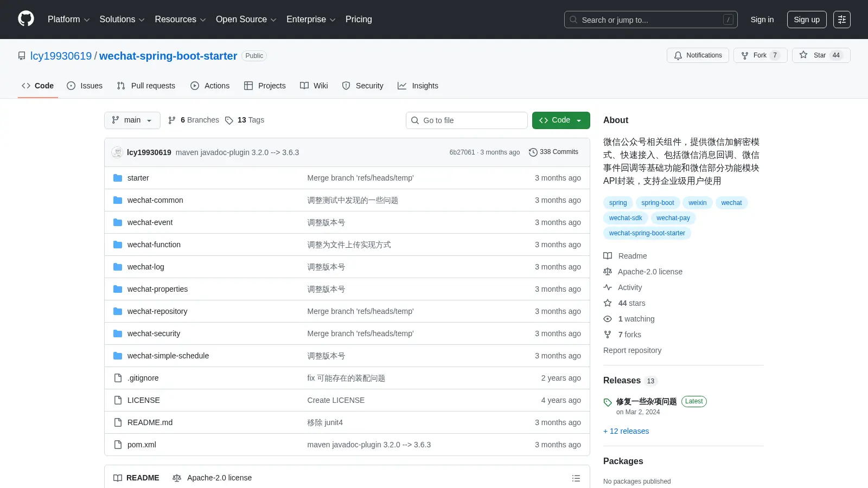Open the wechat-function folder icon
The width and height of the screenshot is (868, 488).
(x=118, y=245)
